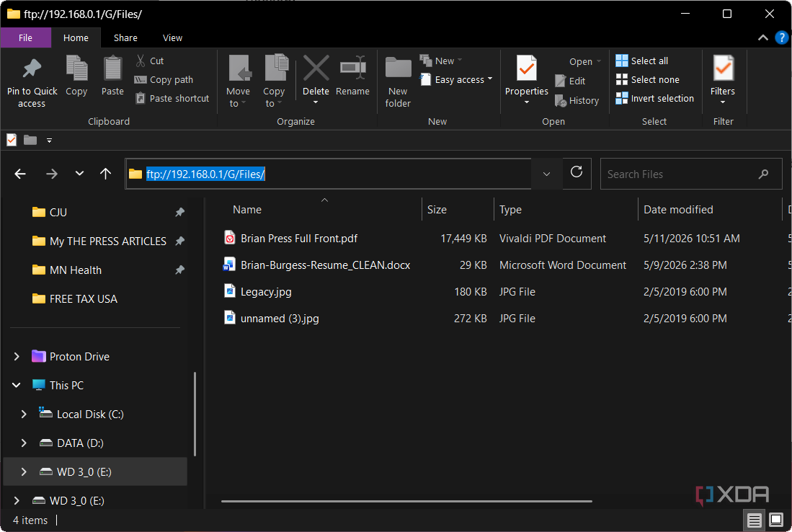Switch to the Home ribbon tab
This screenshot has width=792, height=532.
tap(76, 38)
